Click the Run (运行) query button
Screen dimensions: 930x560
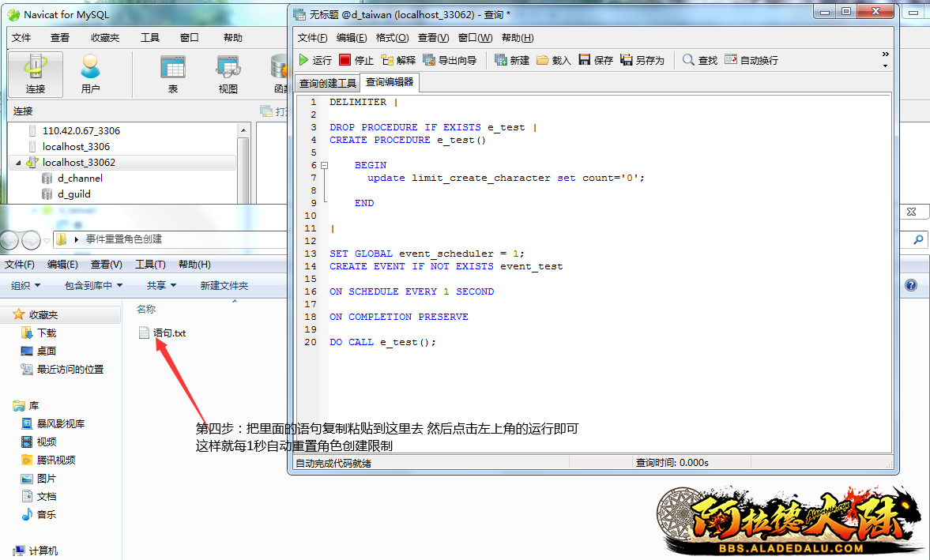point(314,60)
